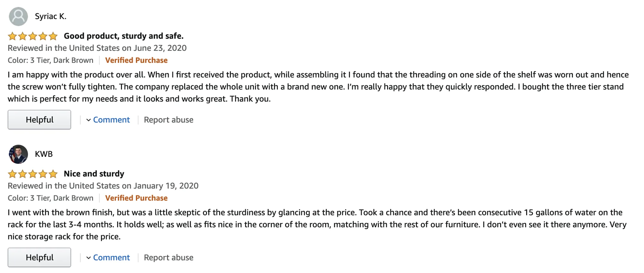Open KWB's profile photo
Image resolution: width=644 pixels, height=273 pixels.
coord(18,154)
